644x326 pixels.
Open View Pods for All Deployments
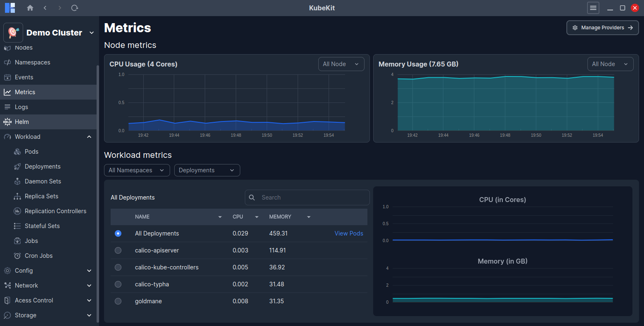(348, 233)
